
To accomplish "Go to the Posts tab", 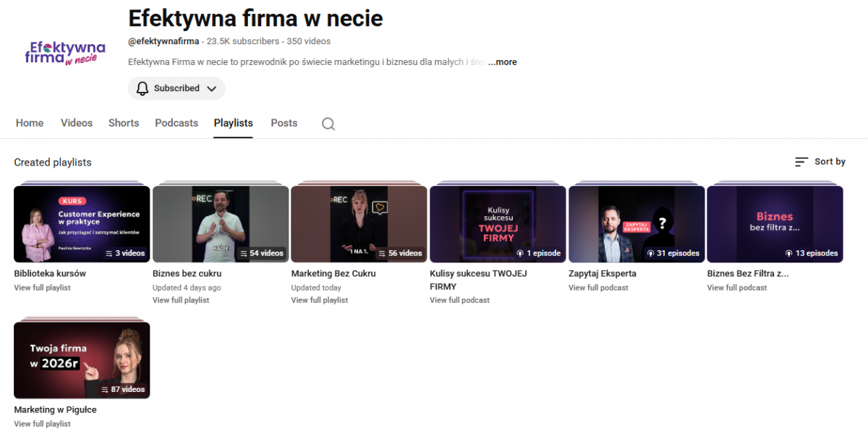I will pos(284,123).
